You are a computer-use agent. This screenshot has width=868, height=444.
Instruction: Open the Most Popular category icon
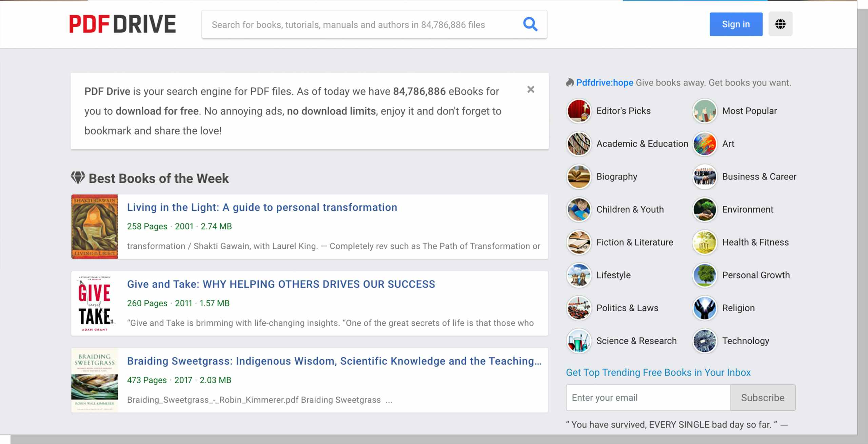click(x=705, y=111)
